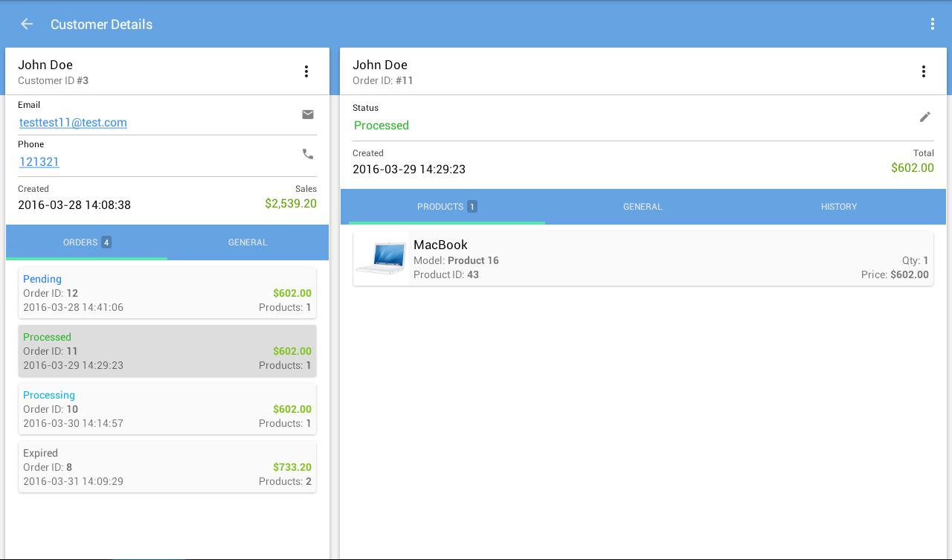Open order #11 card three-dot menu
The width and height of the screenshot is (952, 560).
(x=924, y=71)
